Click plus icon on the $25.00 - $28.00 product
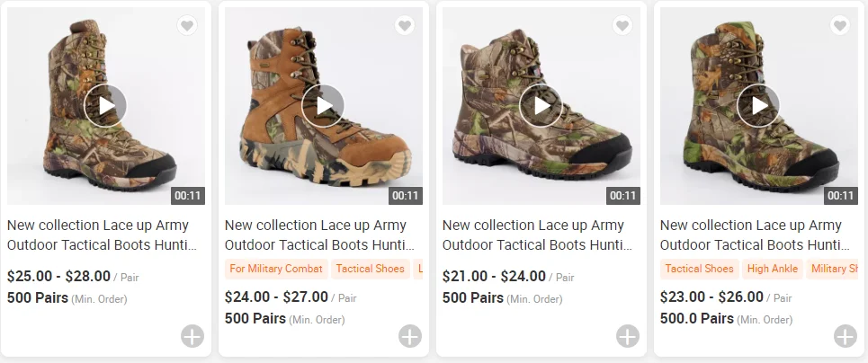 192,337
